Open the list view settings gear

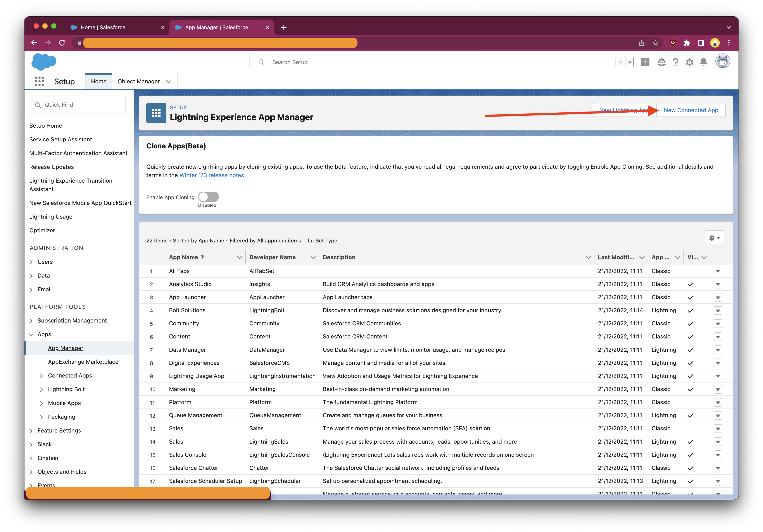click(x=714, y=238)
